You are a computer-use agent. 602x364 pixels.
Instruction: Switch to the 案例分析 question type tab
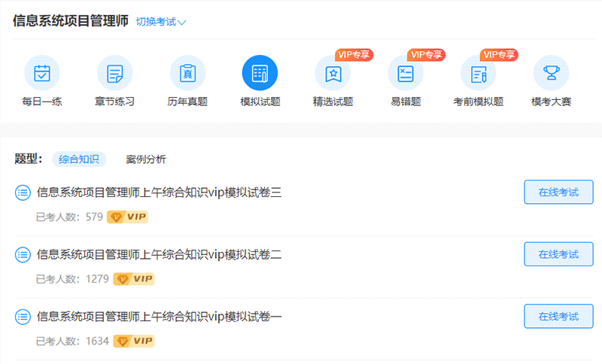pyautogui.click(x=146, y=159)
